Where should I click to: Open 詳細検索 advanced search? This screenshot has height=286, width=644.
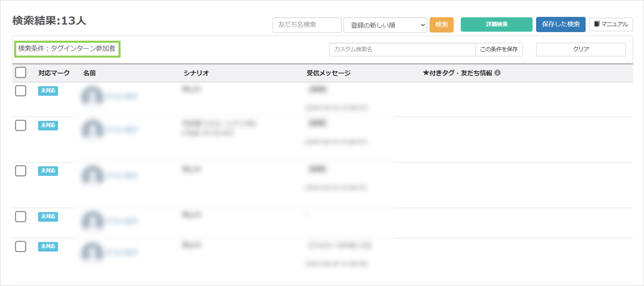[x=496, y=24]
